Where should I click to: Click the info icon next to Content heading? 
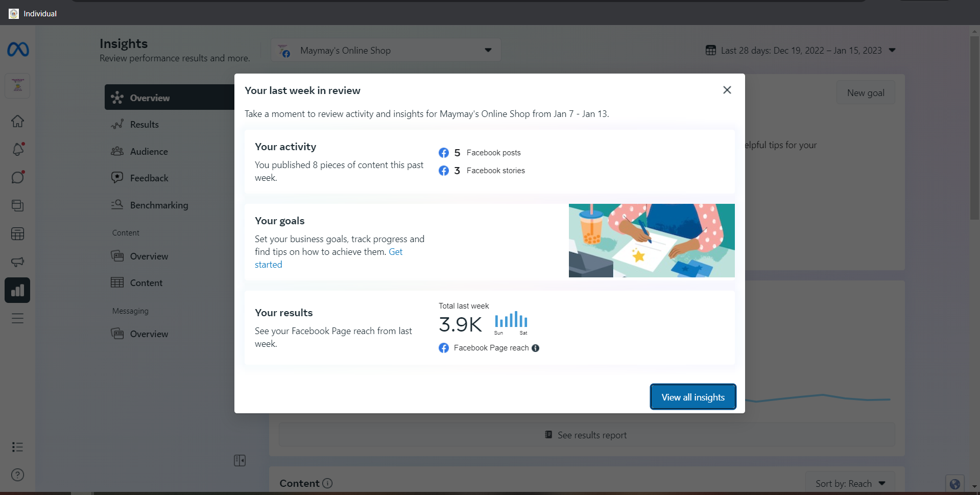(328, 483)
